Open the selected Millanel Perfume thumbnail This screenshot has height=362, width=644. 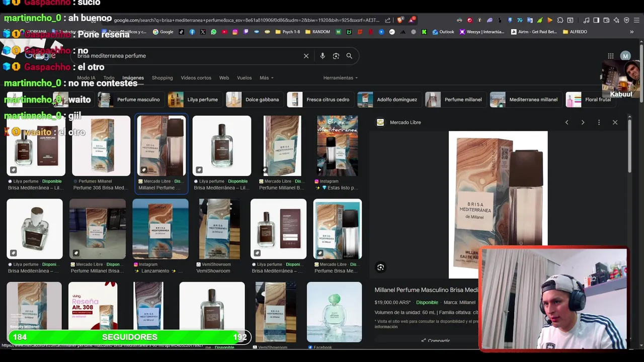pyautogui.click(x=162, y=146)
